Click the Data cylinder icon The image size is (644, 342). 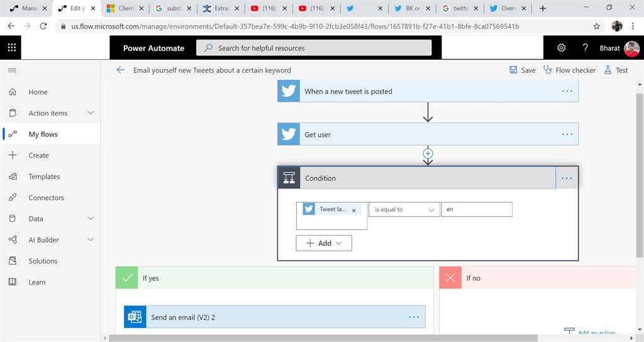click(13, 218)
